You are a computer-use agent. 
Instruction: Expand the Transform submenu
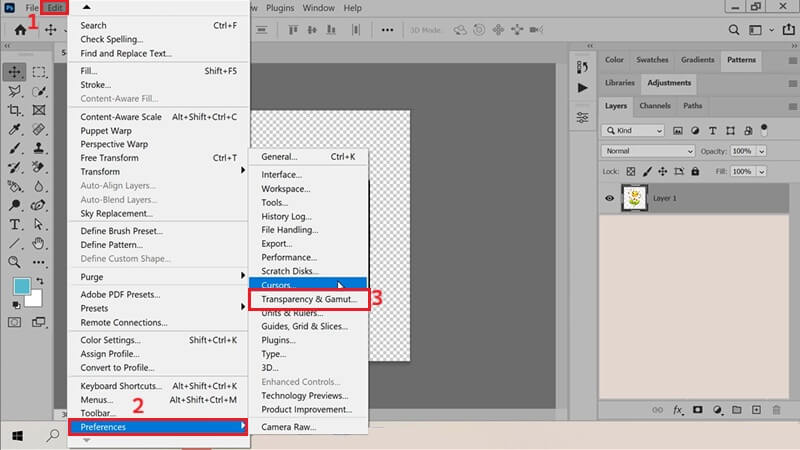point(159,171)
